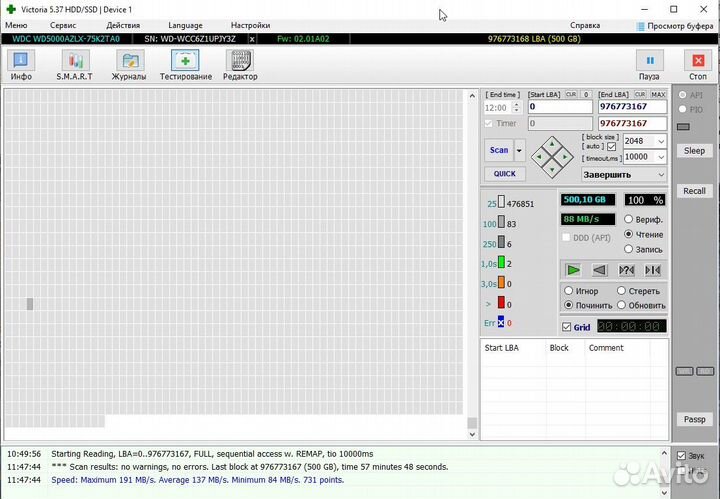
Task: Toggle the Grid checkbox
Action: tap(566, 327)
